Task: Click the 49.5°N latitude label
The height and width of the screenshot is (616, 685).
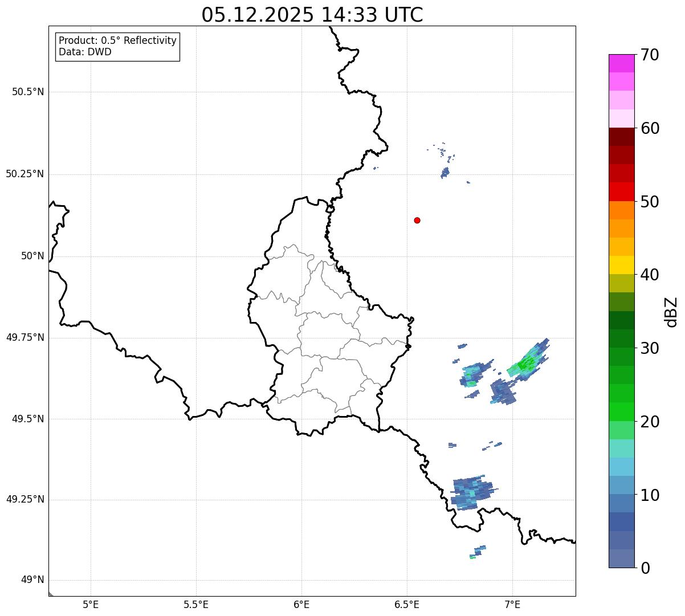Action: pos(28,419)
